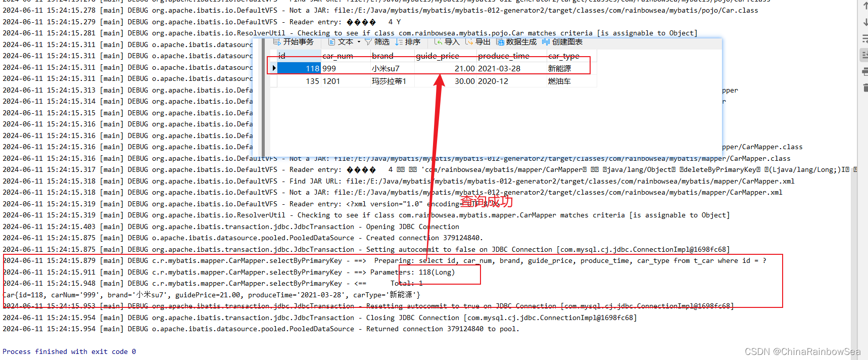Viewport: 868px width, 360px height.
Task: Click the clear-all trash icon in console
Action: pos(864,88)
